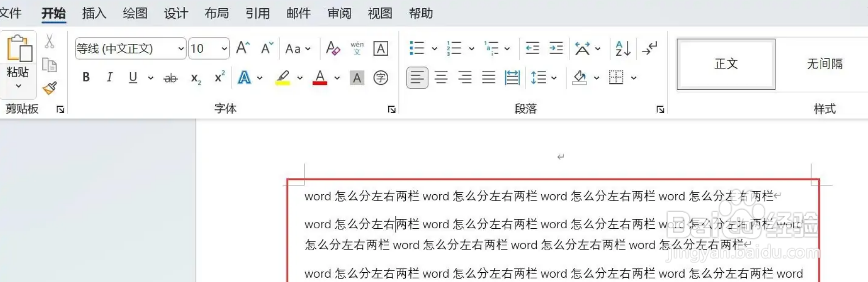Open highlight color dropdown arrow
This screenshot has height=282, width=868.
(x=300, y=78)
